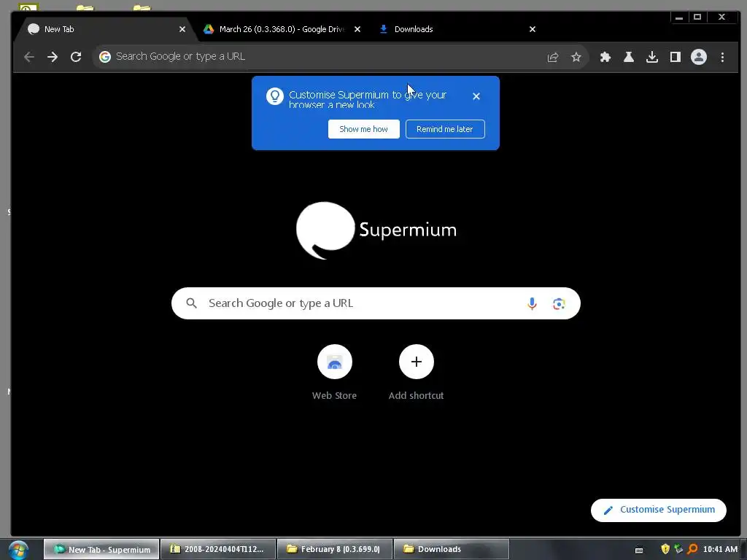The width and height of the screenshot is (747, 560).
Task: Reload the current page
Action: [x=76, y=57]
